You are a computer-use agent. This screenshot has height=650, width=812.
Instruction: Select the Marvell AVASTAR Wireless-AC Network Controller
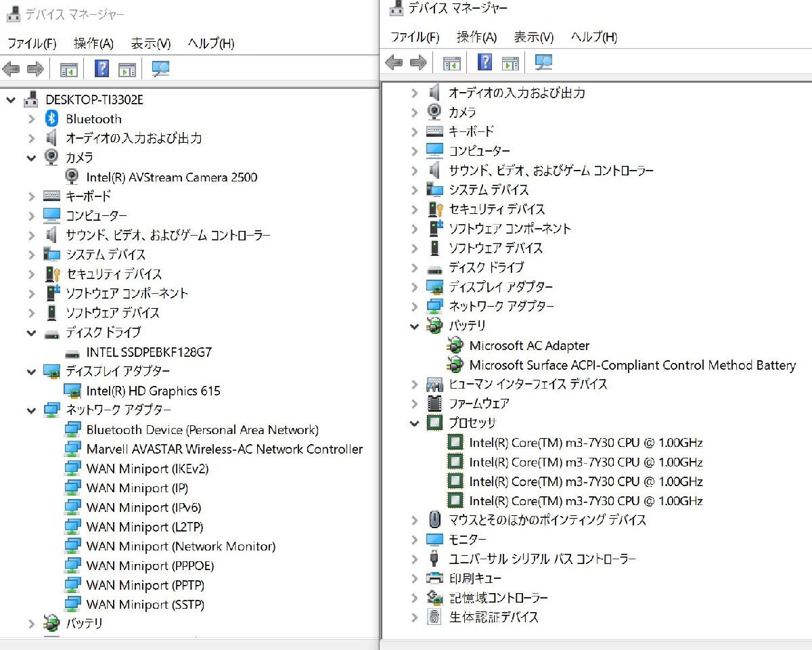(224, 449)
